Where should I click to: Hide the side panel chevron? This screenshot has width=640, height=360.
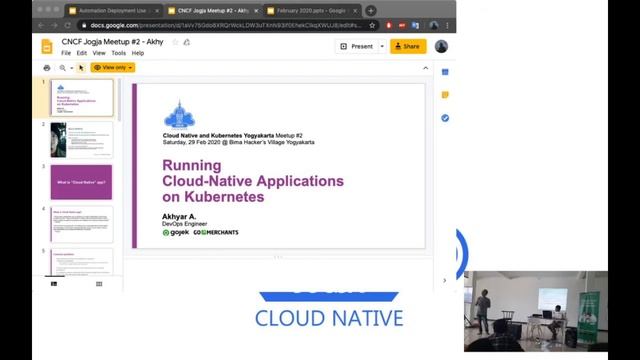coord(444,280)
